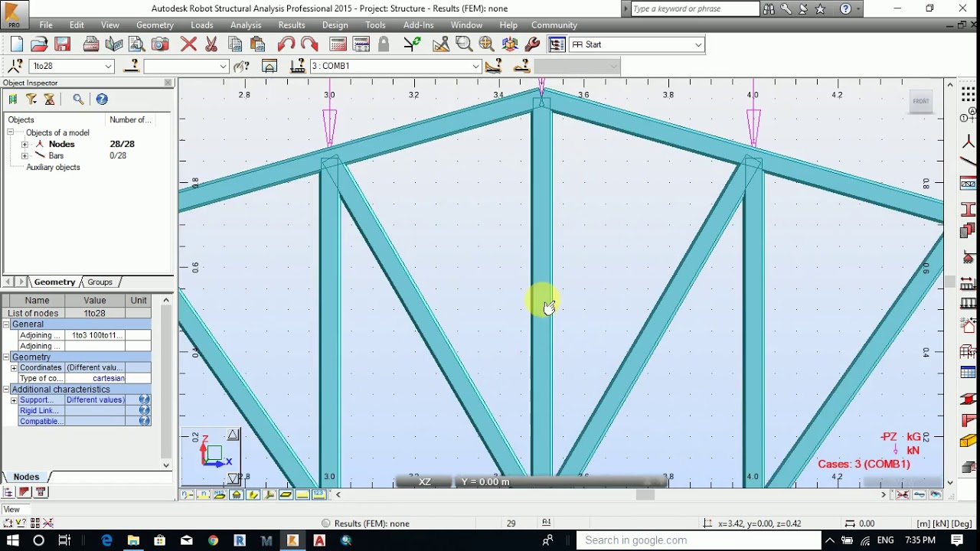980x551 pixels.
Task: Open load case selection icon beside COMB1
Action: pyautogui.click(x=298, y=66)
